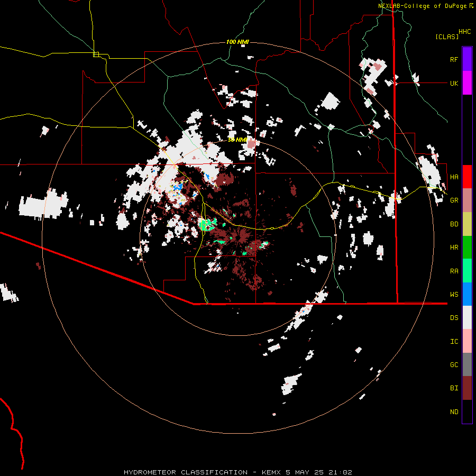This screenshot has width=476, height=476.
Task: Click the DS legend label text
Action: click(x=454, y=318)
